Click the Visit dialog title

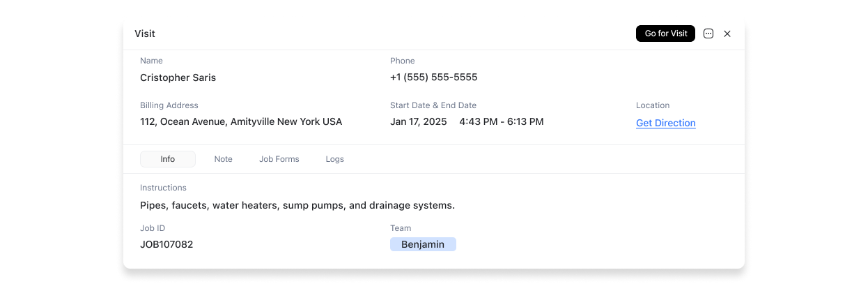[145, 33]
